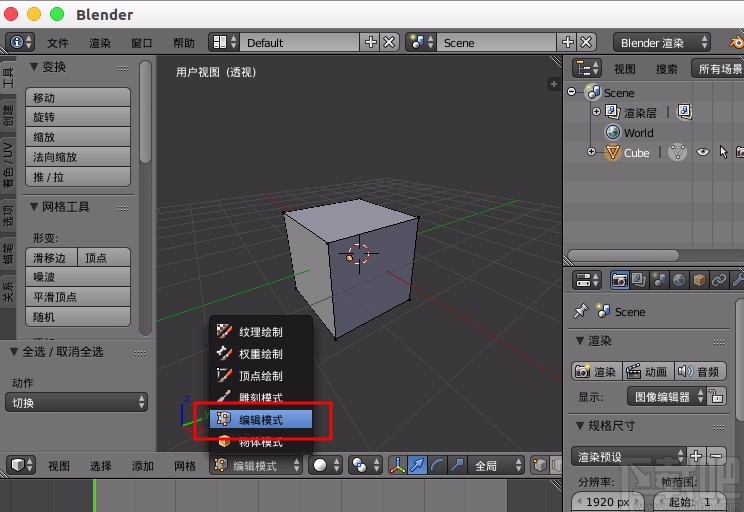Click the scene browse icon in header
Image resolution: width=744 pixels, height=512 pixels.
click(x=421, y=42)
